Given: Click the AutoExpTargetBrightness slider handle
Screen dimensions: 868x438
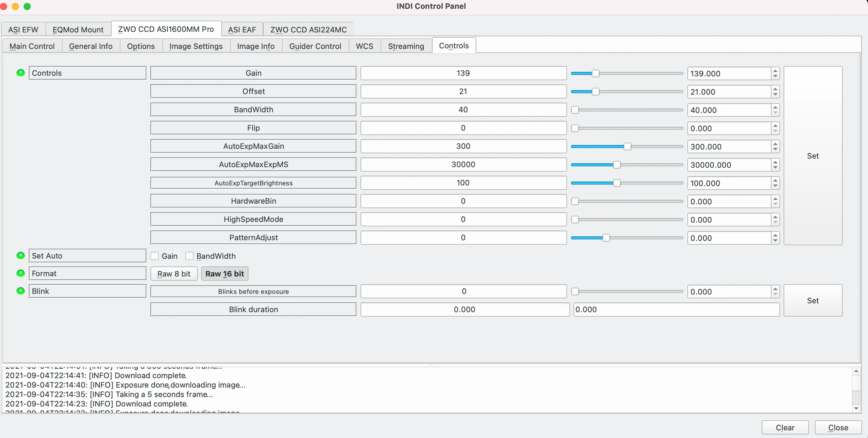Looking at the screenshot, I should click(617, 183).
